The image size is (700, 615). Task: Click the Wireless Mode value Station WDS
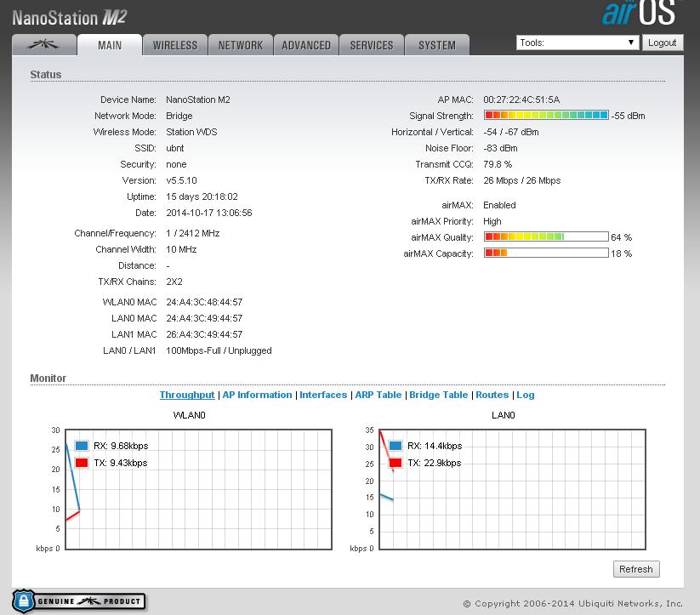point(191,132)
